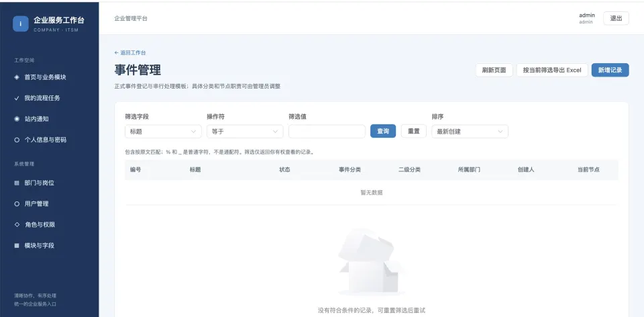Click the checkmark icon beside 我的流程任务

tap(17, 98)
